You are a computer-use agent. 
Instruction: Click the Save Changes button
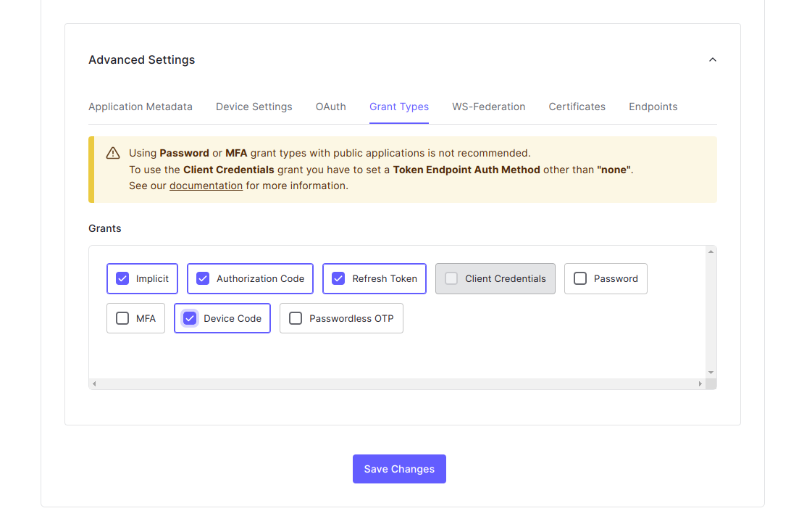pos(399,469)
